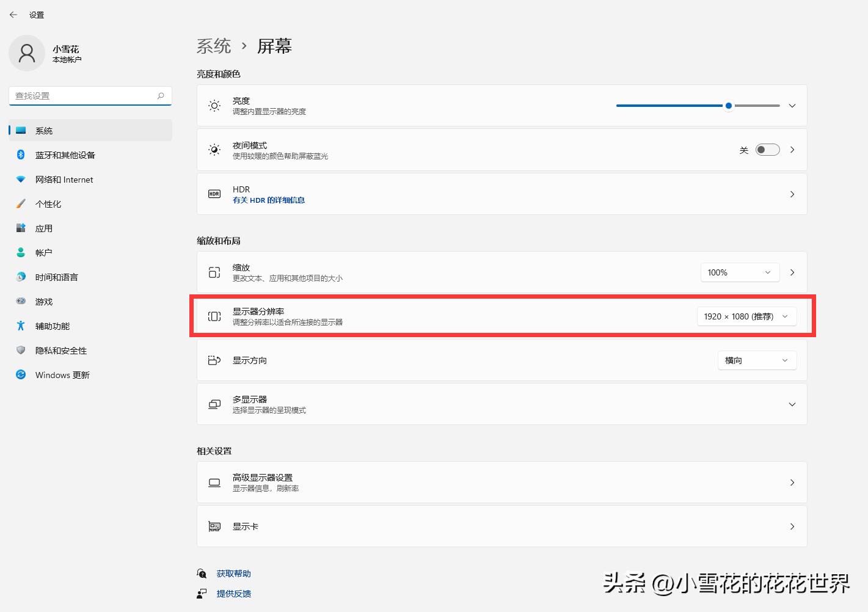This screenshot has height=612, width=868.
Task: Click the clock icon for 时间和语言
Action: 21,277
